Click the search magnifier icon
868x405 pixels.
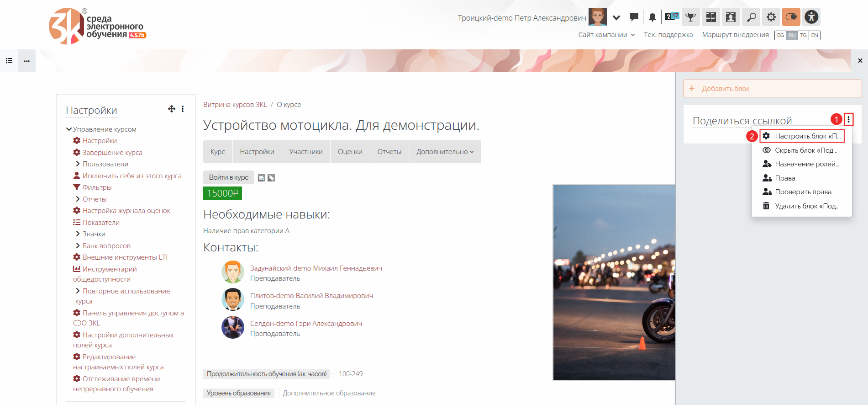(751, 17)
